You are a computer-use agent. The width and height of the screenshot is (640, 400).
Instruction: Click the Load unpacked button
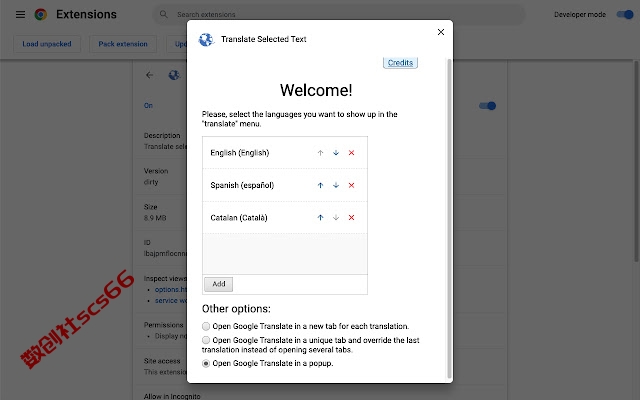tap(47, 44)
